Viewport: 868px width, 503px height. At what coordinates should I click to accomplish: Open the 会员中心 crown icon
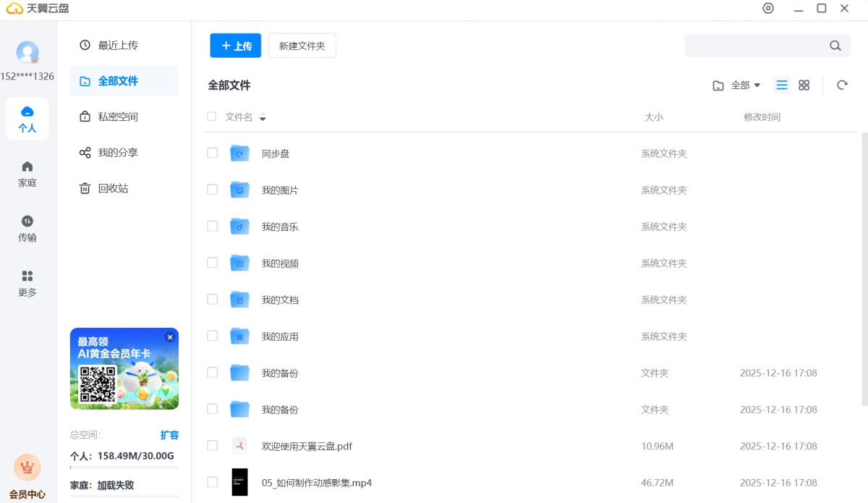(x=27, y=468)
